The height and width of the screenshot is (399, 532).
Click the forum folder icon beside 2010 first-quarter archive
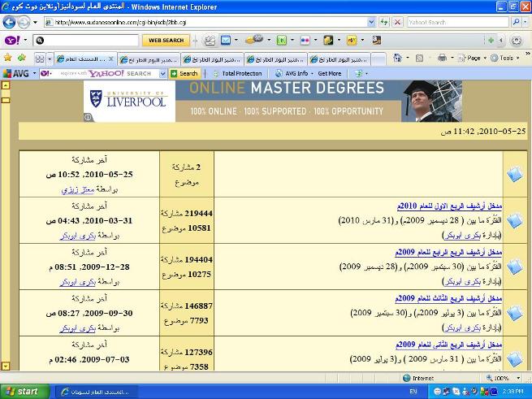tap(515, 221)
